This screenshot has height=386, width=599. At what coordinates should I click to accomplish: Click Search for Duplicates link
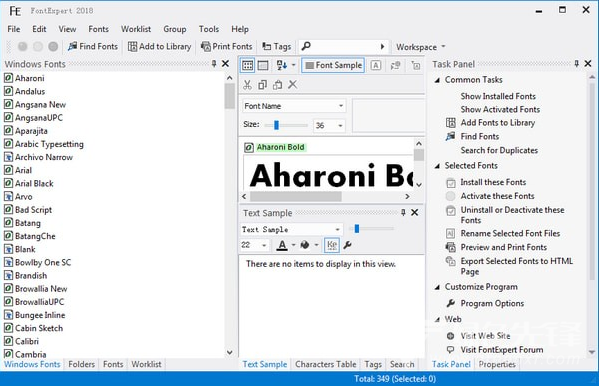coord(499,151)
